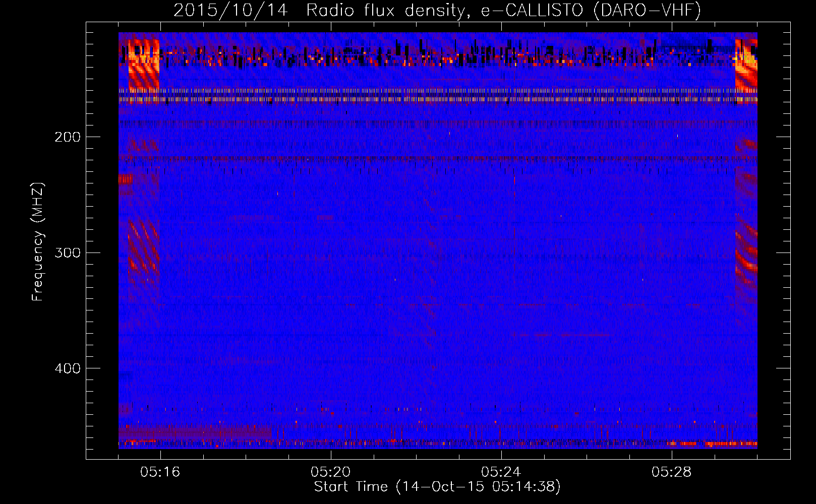The image size is (816, 504).
Task: Click the plot title mentioning e-CALLISTO (DARO-VHF)
Action: (437, 10)
